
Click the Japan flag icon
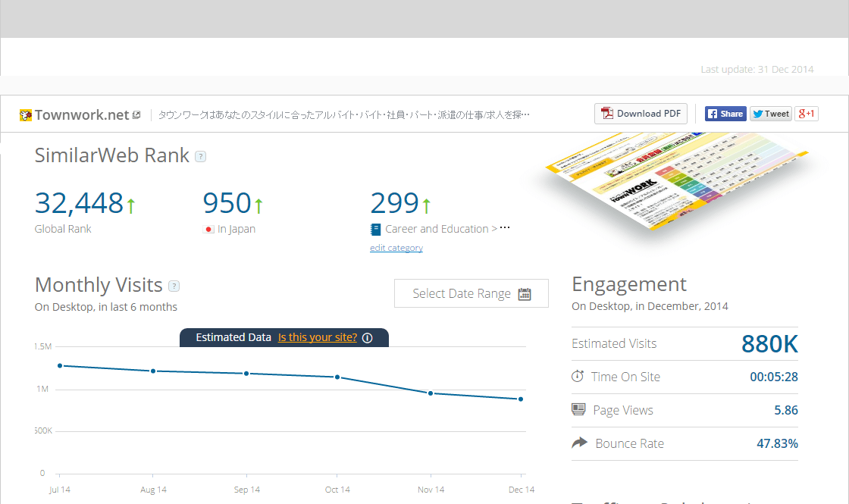click(x=208, y=230)
